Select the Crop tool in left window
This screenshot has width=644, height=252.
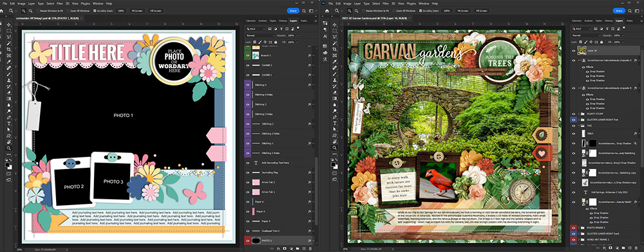click(8, 49)
